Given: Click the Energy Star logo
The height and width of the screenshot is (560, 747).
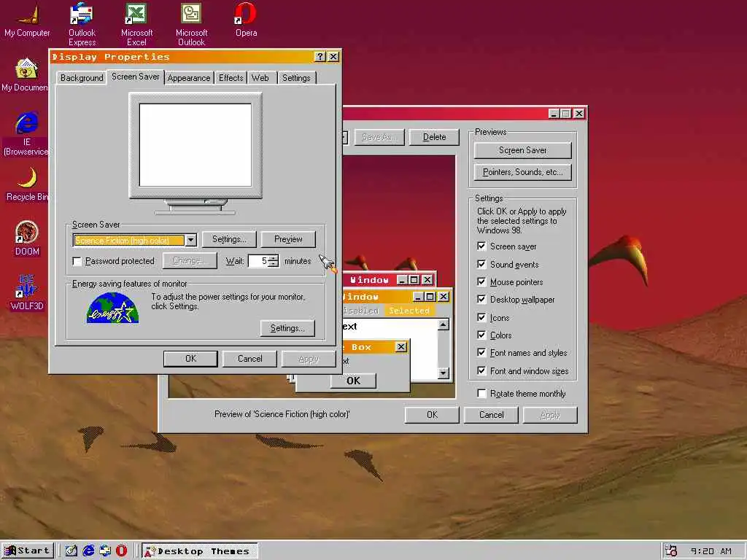Looking at the screenshot, I should (x=112, y=308).
